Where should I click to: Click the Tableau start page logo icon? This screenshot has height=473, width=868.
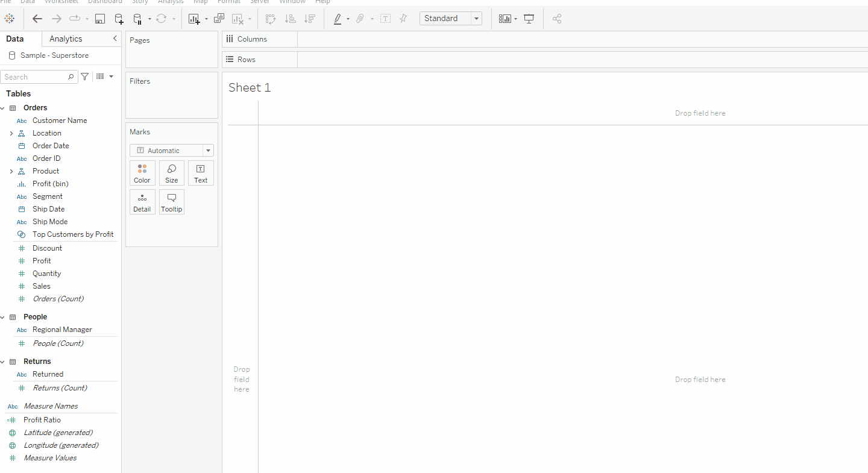coord(10,19)
